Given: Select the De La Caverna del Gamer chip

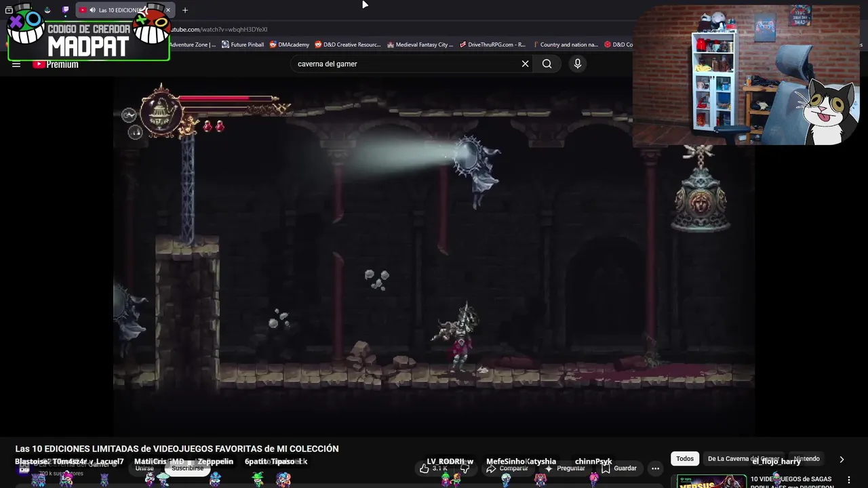Looking at the screenshot, I should coord(743,459).
